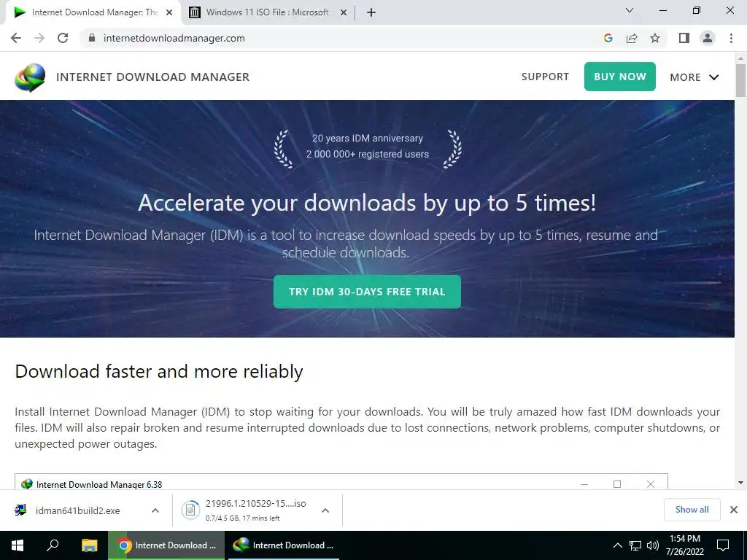The height and width of the screenshot is (560, 747).
Task: Close the Windows 11 ISO File tab
Action: click(343, 12)
